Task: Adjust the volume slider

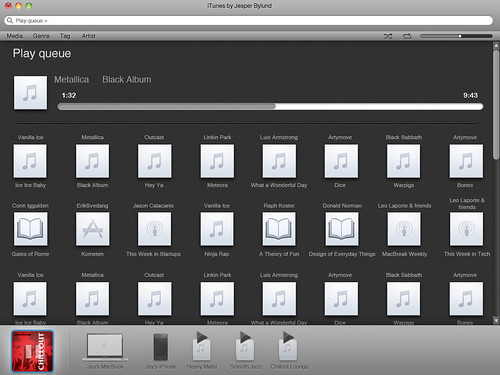Action: pos(456,36)
